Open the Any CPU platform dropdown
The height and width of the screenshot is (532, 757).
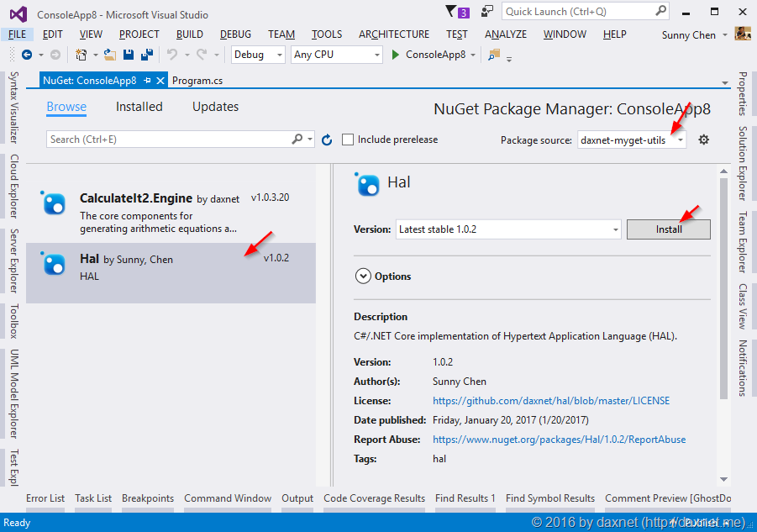(x=337, y=55)
